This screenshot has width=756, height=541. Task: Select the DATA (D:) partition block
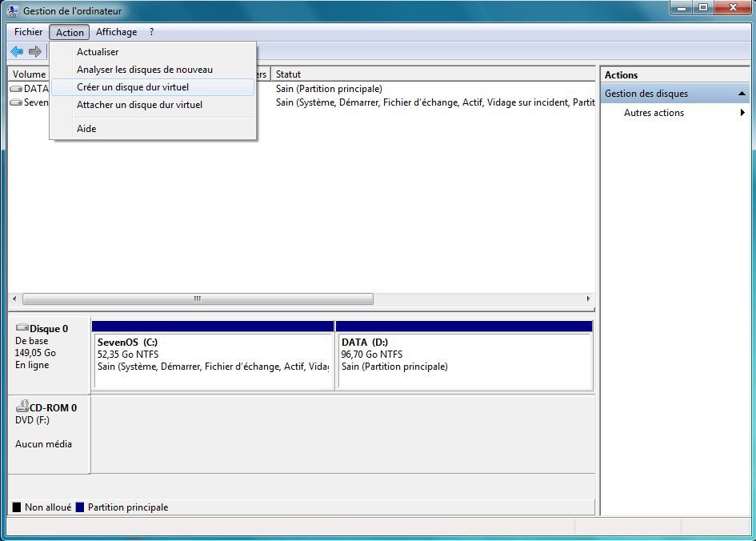coord(464,355)
